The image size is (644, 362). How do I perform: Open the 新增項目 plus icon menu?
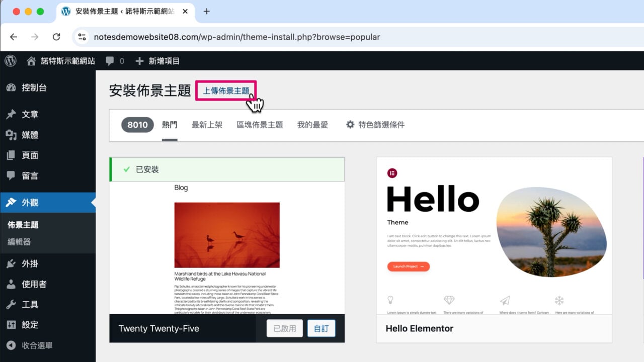[138, 60]
